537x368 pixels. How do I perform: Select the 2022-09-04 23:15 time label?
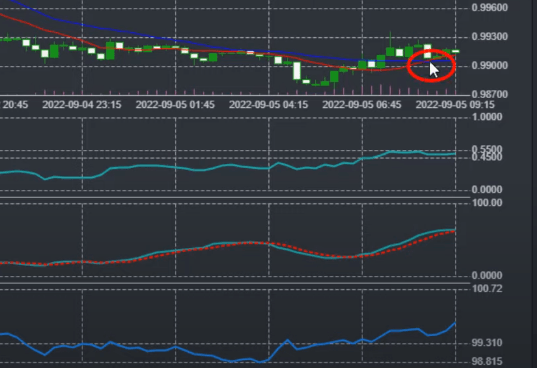82,104
